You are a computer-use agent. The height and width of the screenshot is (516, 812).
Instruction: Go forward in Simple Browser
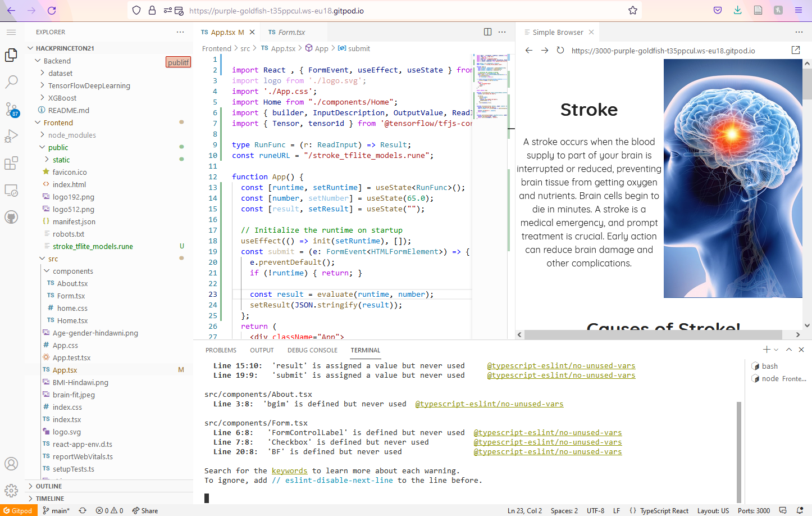[544, 50]
